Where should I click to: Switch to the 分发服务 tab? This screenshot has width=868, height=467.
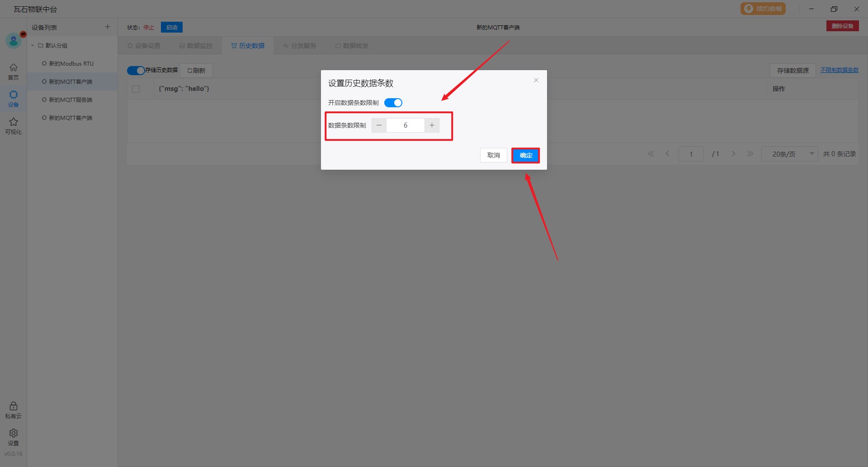pyautogui.click(x=300, y=46)
